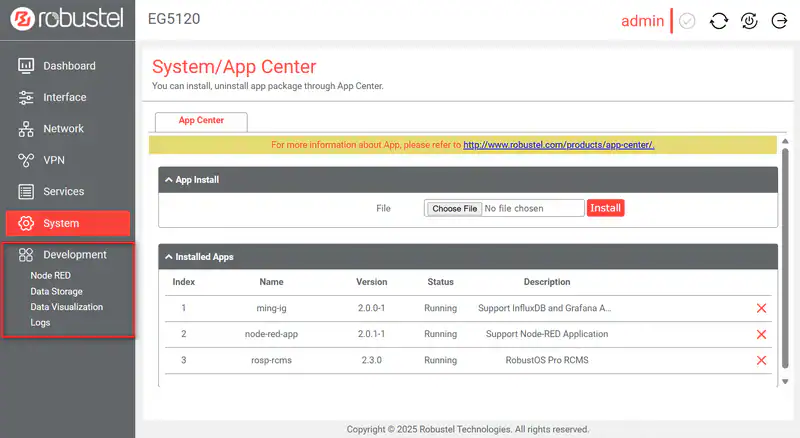The image size is (800, 438).
Task: Select the App Center tab
Action: (201, 121)
